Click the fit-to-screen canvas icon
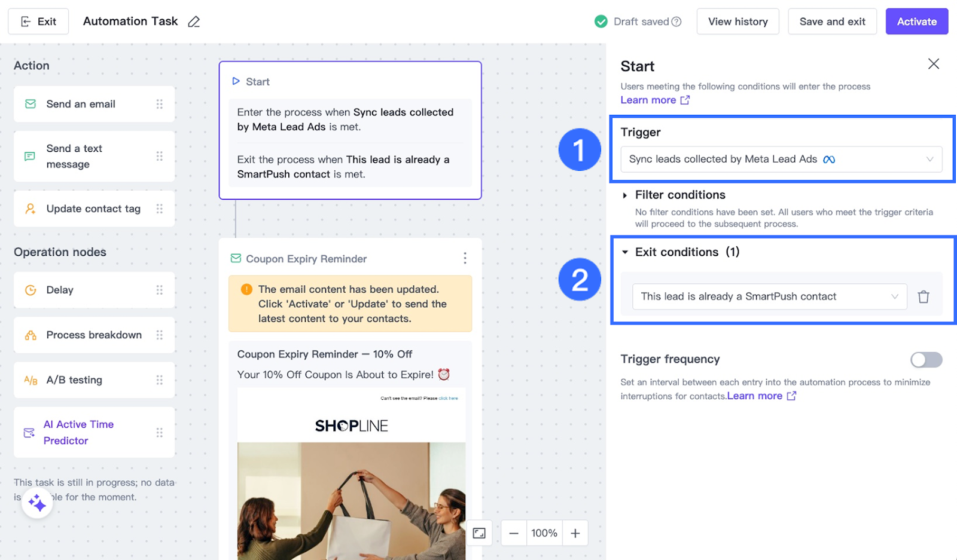 tap(479, 533)
